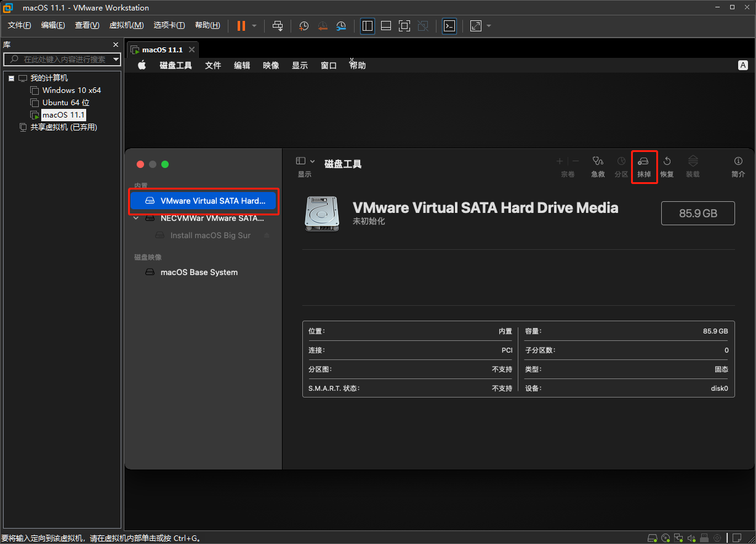756x544 pixels.
Task: Click the disk0 device value
Action: pos(719,388)
